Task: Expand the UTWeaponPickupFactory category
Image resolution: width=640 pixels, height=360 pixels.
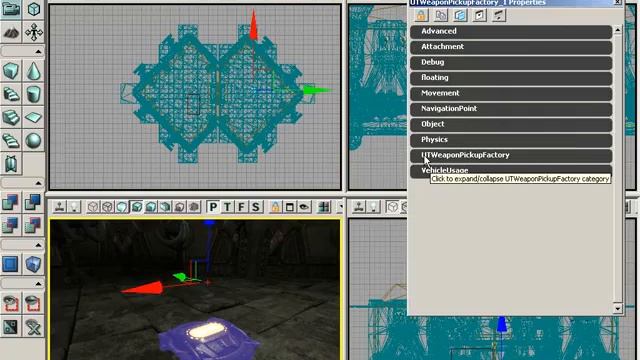Action: [511, 156]
